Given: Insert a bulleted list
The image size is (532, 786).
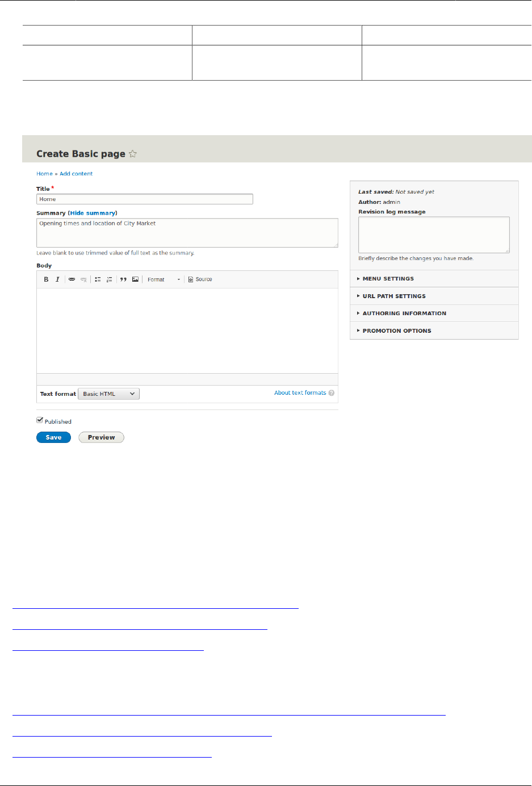Looking at the screenshot, I should click(98, 279).
